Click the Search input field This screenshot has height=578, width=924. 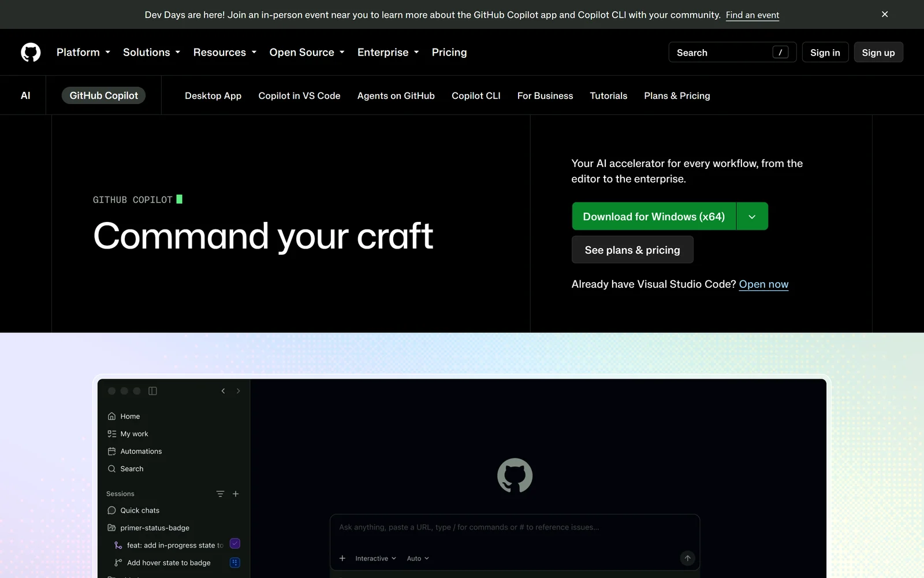[x=732, y=52]
